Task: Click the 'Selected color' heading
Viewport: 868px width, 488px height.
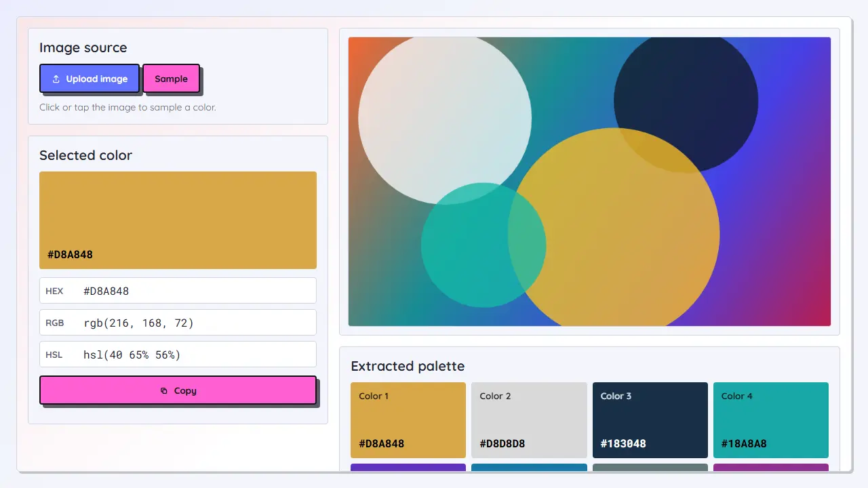Action: (x=85, y=155)
